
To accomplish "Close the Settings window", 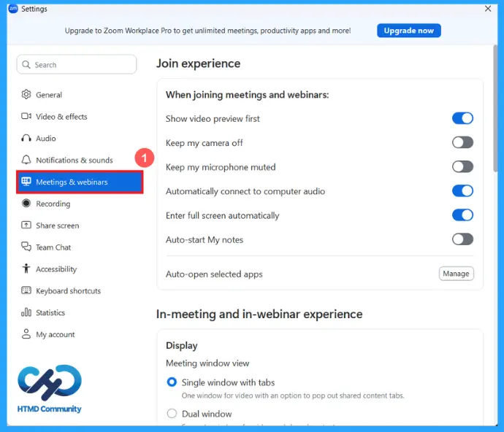I will [x=488, y=9].
